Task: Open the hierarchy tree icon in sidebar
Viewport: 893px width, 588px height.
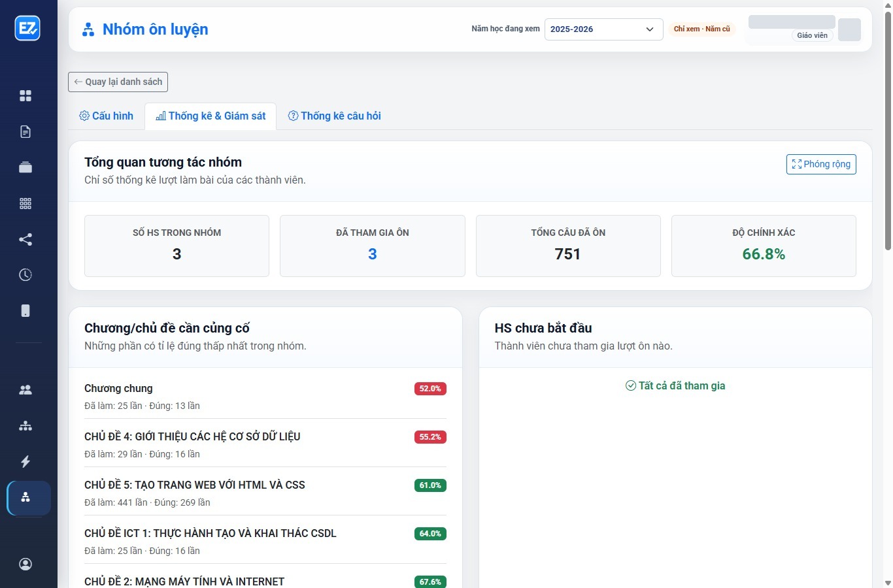Action: 25,426
